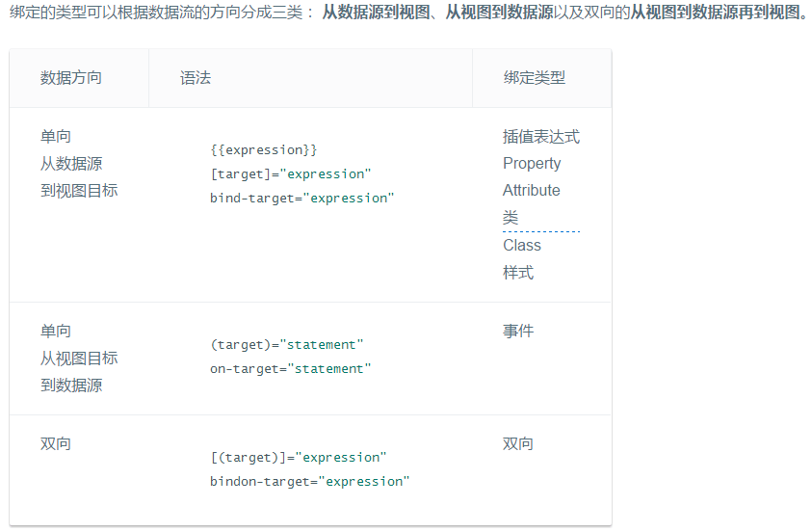Select the bind-target="expression" code line
812x532 pixels.
(x=301, y=198)
